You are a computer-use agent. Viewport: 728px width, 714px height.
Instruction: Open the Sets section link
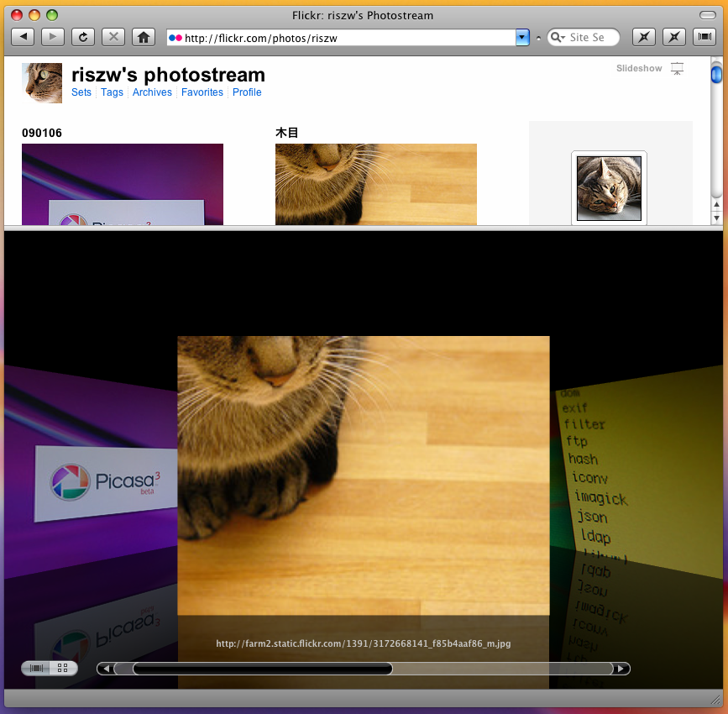pos(81,92)
